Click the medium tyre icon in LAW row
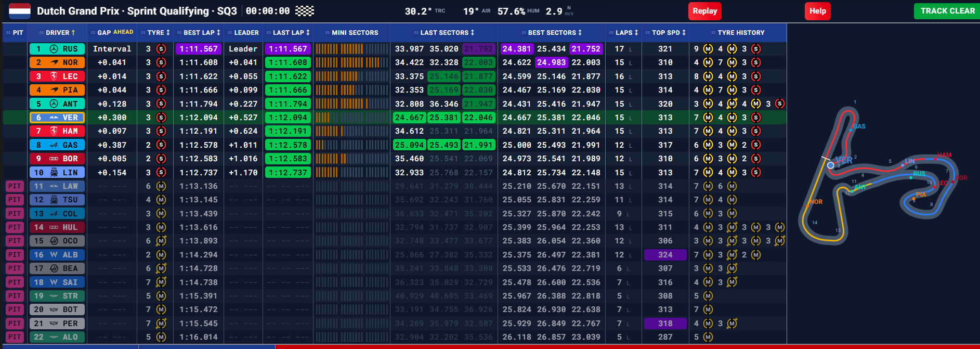 161,186
